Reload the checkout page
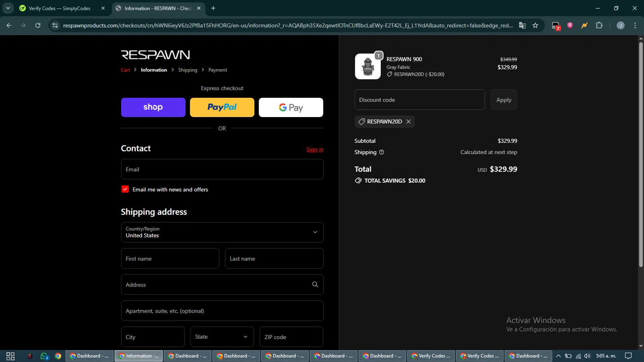644x362 pixels. pos(38,25)
